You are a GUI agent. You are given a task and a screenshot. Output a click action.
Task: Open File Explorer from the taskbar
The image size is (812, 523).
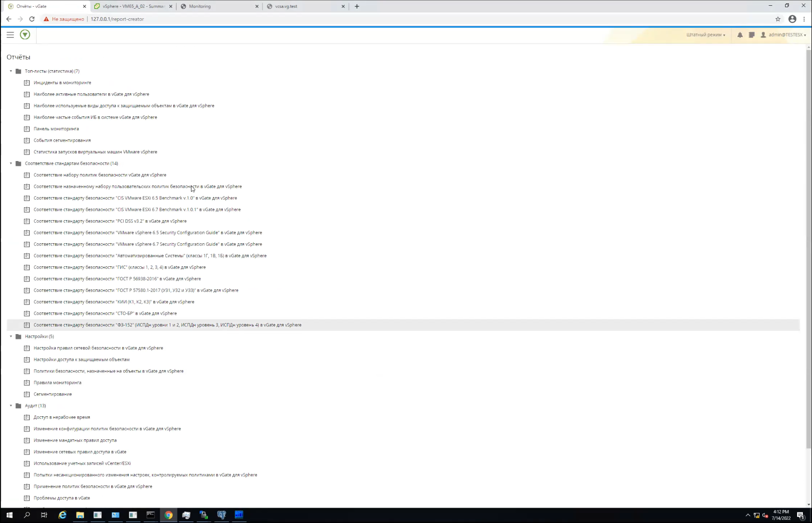[x=80, y=515]
